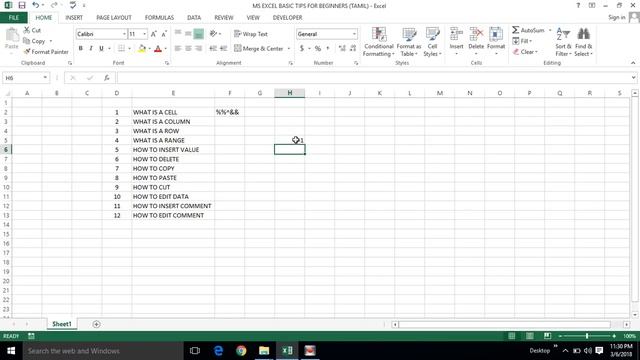Click Merge & Center button
Screen dimensions: 640x360
click(x=259, y=49)
